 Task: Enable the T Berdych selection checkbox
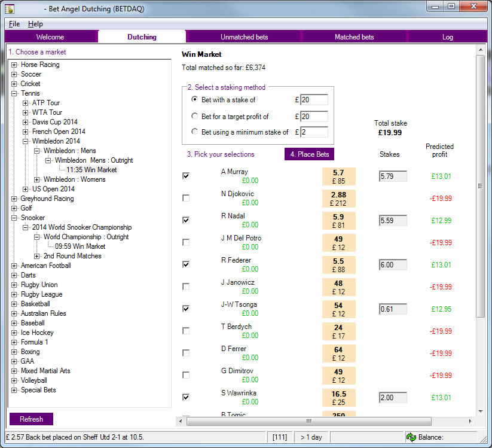pos(186,331)
